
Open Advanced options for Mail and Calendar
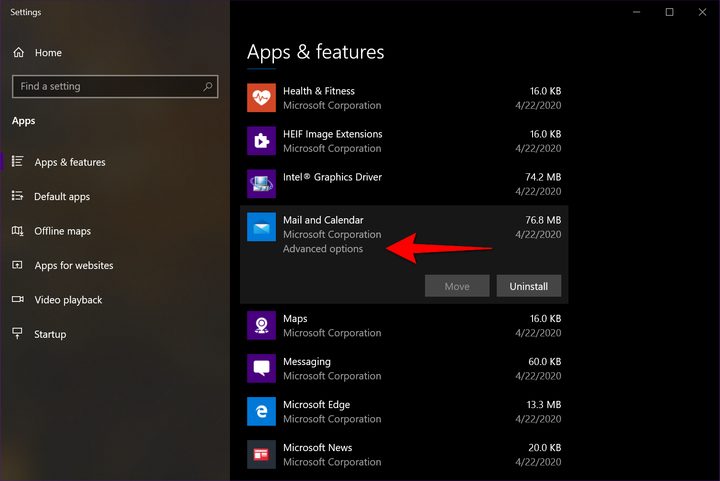pyautogui.click(x=323, y=249)
